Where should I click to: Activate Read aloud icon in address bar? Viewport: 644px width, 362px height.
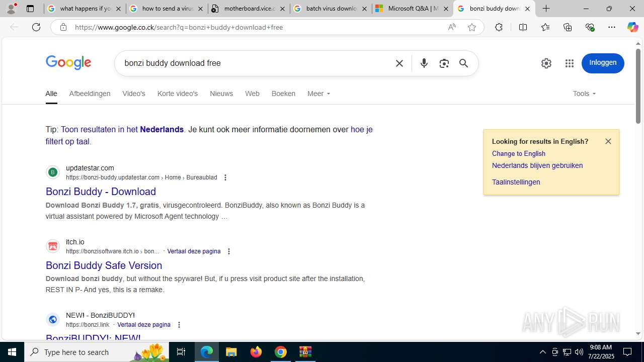coord(452,27)
